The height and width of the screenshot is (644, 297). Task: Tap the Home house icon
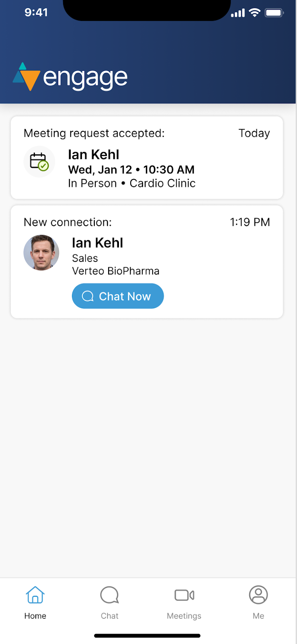tap(35, 595)
